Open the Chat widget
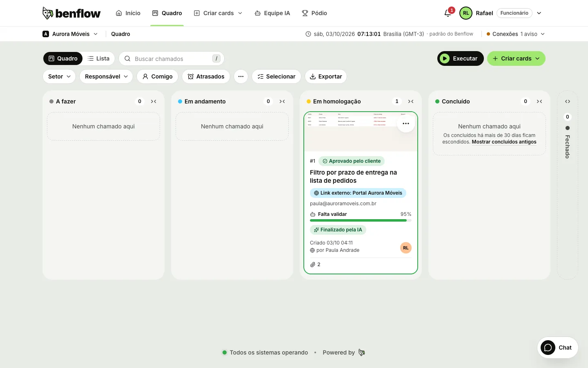Screen dimensions: 588x368 tap(557, 348)
